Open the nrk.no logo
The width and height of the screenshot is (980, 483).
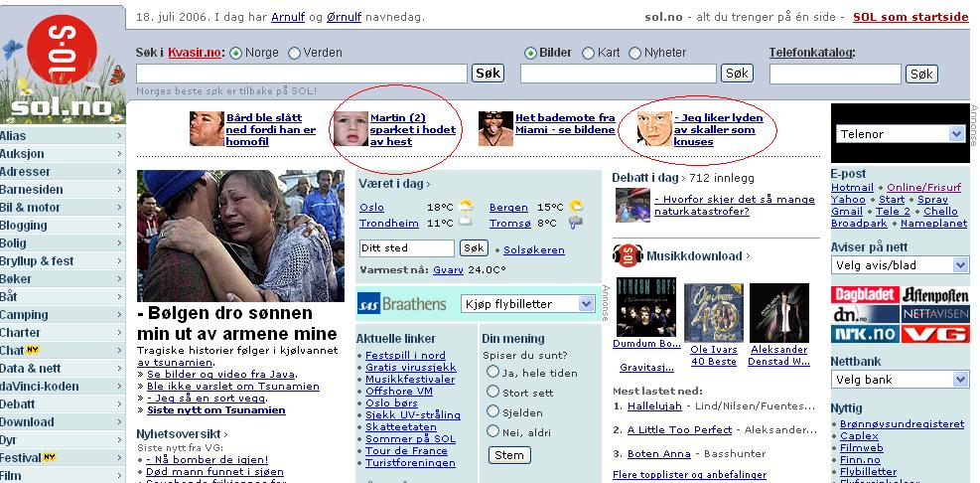(x=865, y=334)
